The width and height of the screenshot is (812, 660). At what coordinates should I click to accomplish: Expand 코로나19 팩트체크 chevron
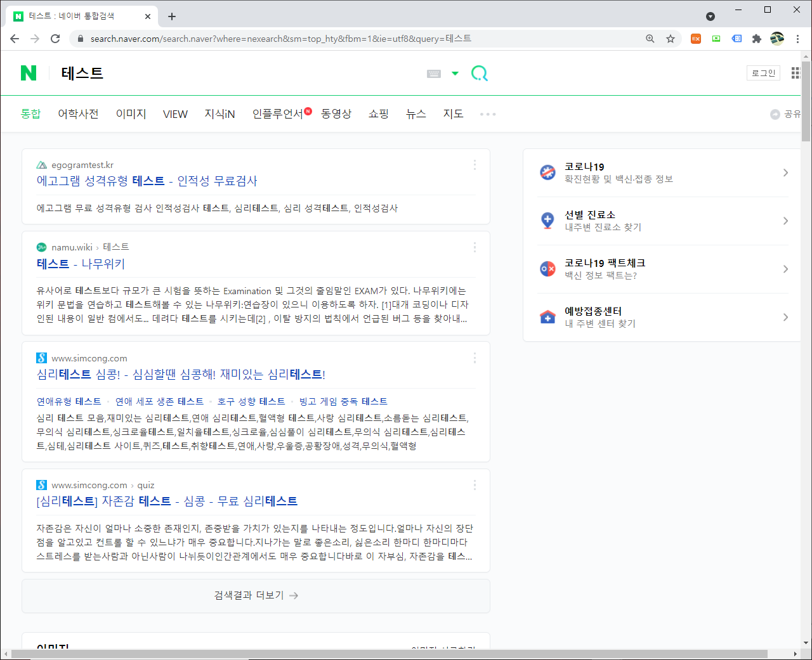click(x=785, y=269)
